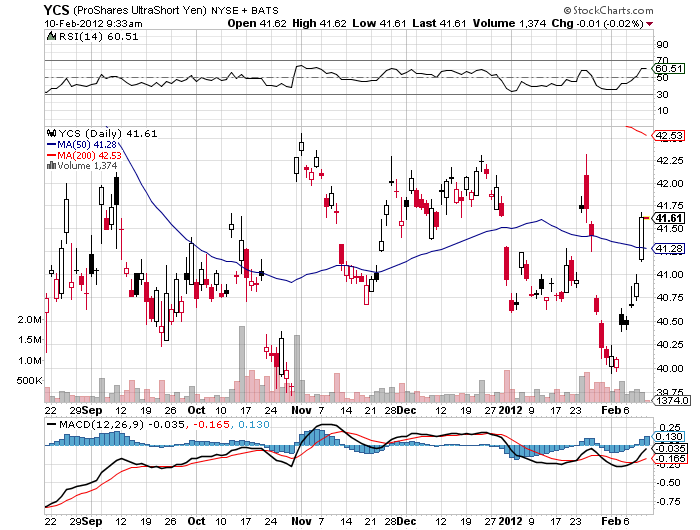The height and width of the screenshot is (530, 700).
Task: Click Feb on the MACD panel date axis
Action: coord(611,521)
